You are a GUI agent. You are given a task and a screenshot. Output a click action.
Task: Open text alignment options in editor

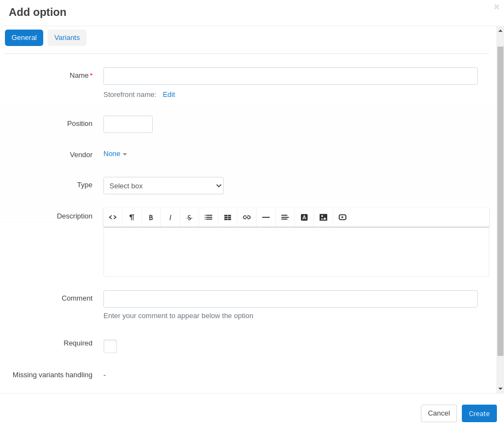coord(285,217)
